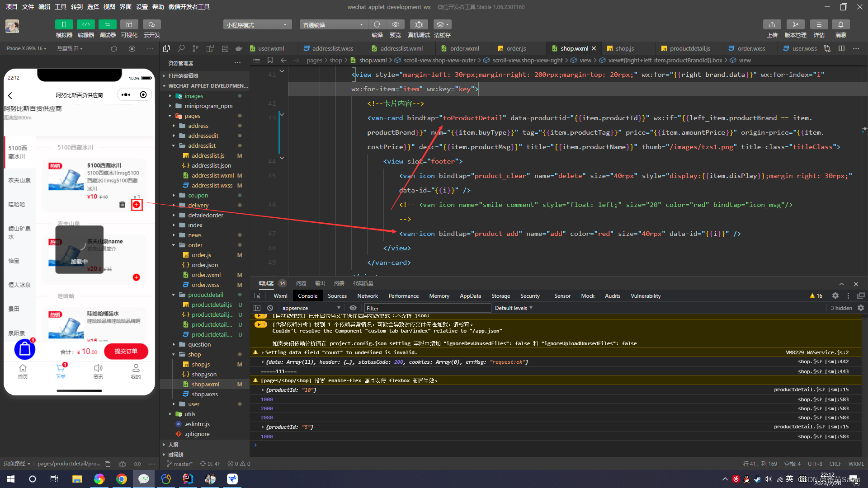Click 提交订单 submit order button
The height and width of the screenshot is (488, 868).
pos(126,351)
